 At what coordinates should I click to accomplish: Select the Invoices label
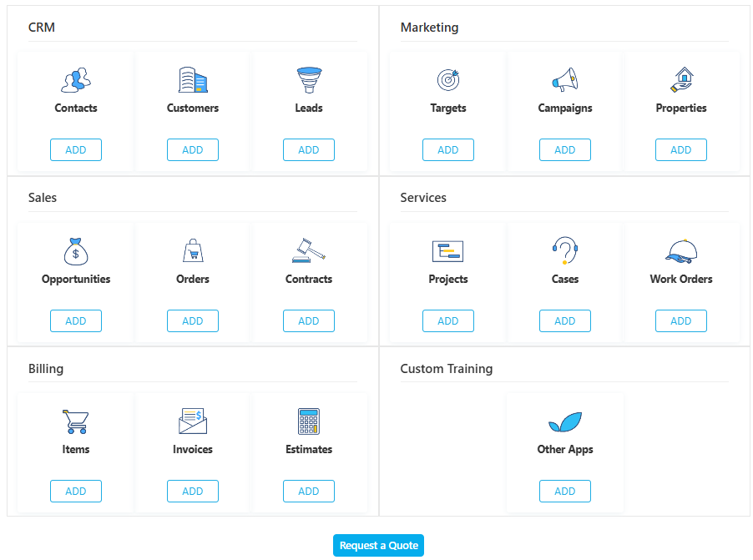193,450
